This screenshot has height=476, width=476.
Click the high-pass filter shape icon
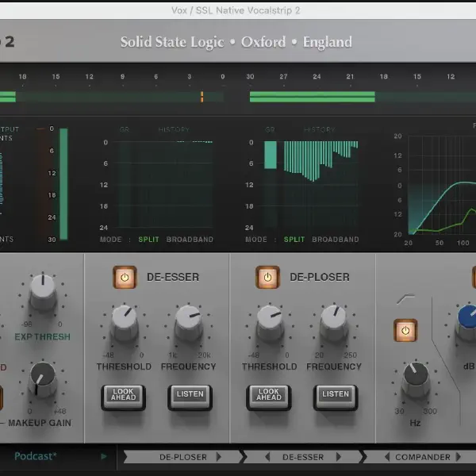406,299
